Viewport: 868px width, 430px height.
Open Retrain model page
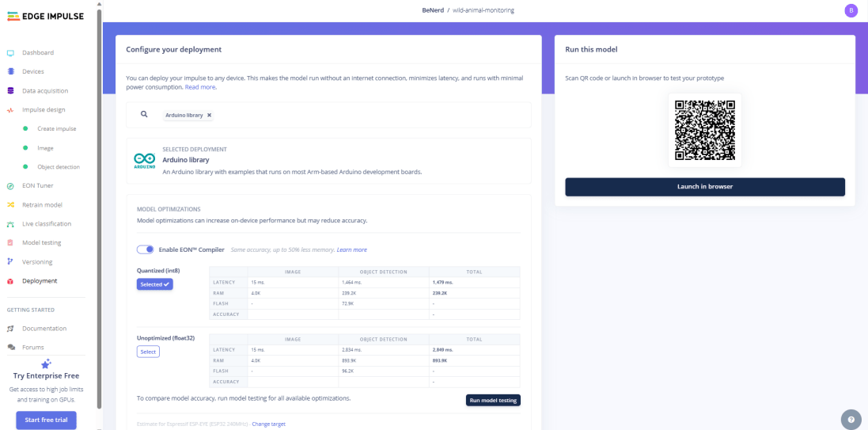[x=42, y=205]
